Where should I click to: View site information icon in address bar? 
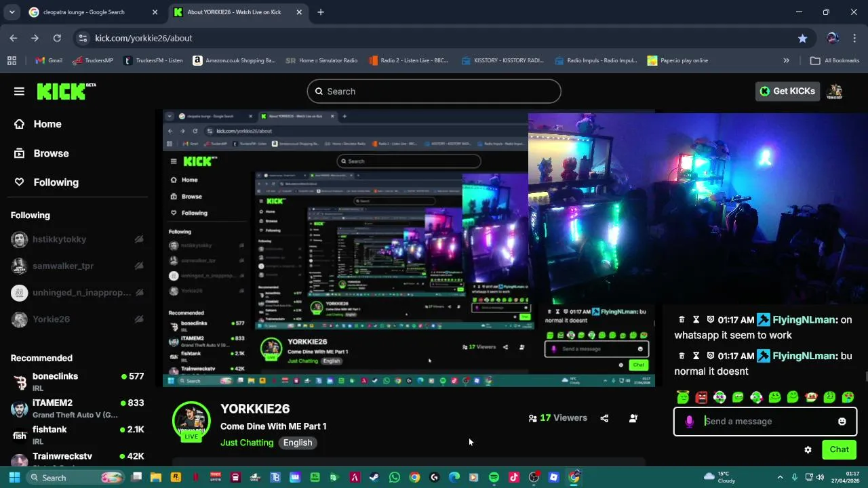click(83, 38)
